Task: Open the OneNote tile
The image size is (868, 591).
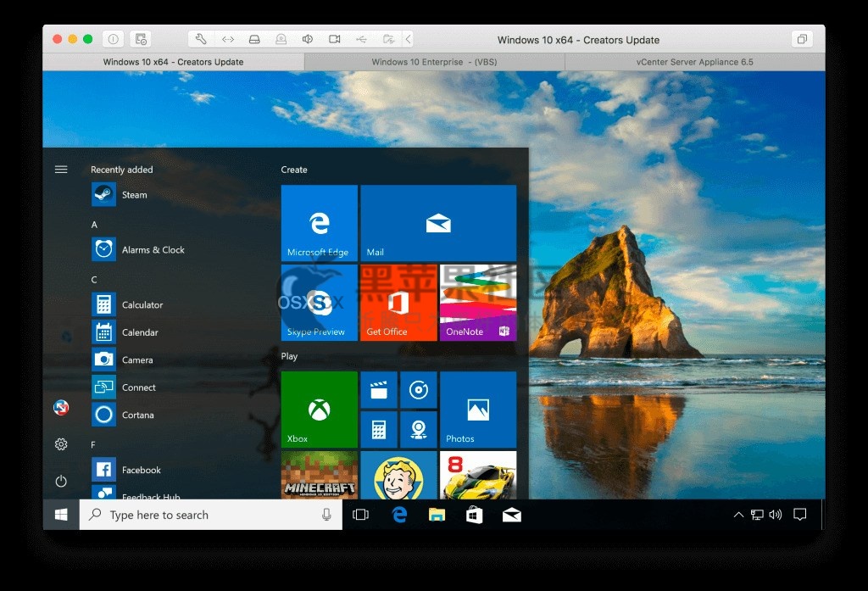Action: click(x=478, y=303)
